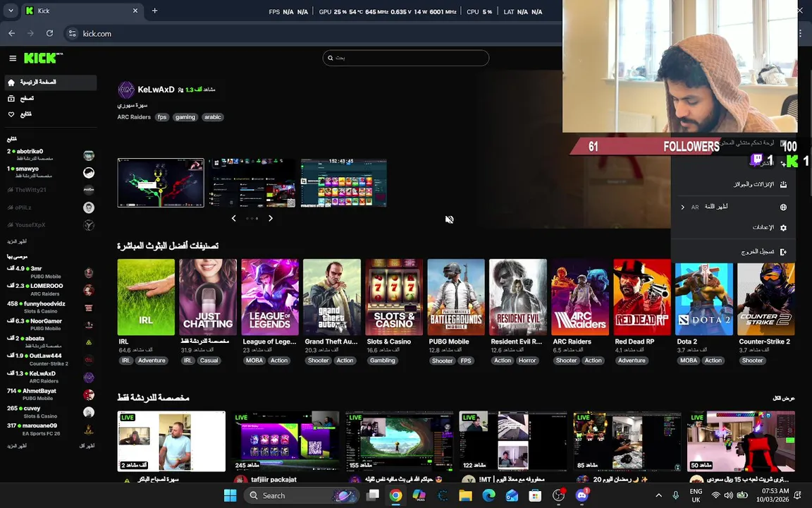Click the search input field
Image resolution: width=812 pixels, height=508 pixels.
tap(405, 58)
